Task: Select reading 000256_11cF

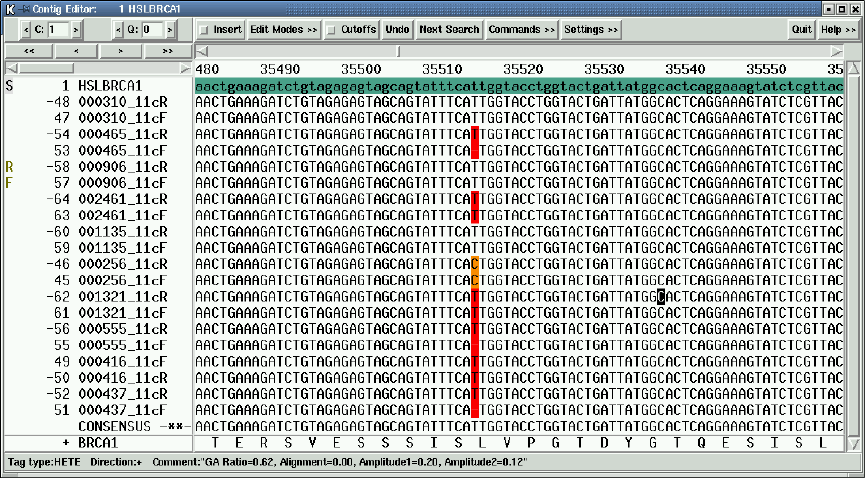Action: 122,280
